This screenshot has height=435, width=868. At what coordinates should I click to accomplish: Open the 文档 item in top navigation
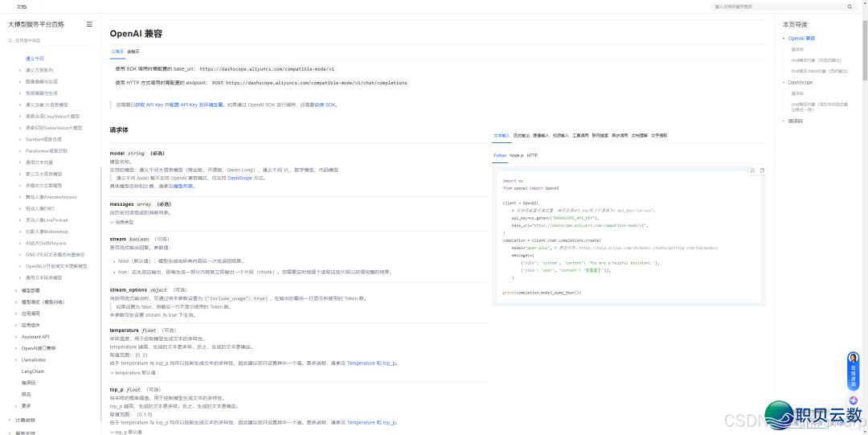[x=21, y=6]
